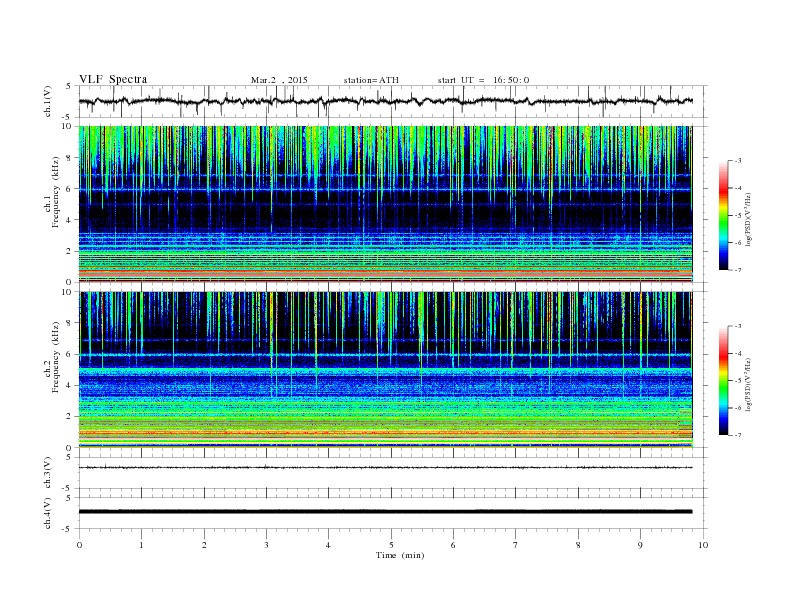
Task: Click the lower PSD color scale bar
Action: pyautogui.click(x=723, y=381)
